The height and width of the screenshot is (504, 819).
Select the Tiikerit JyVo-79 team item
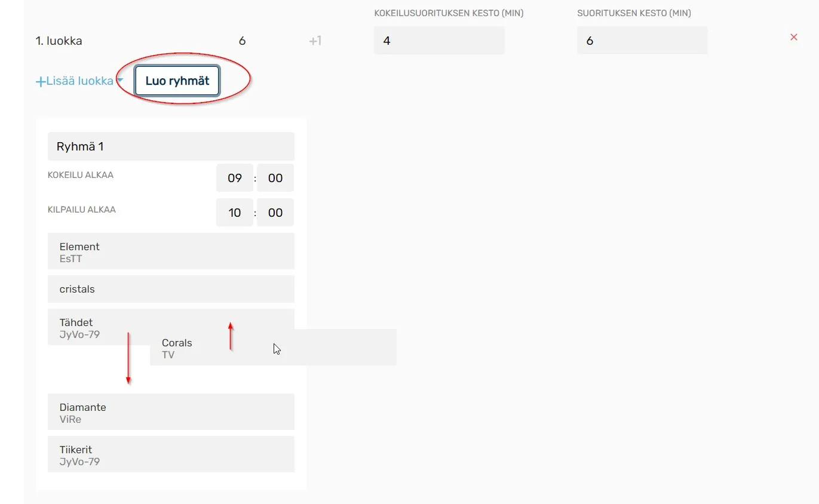click(x=171, y=454)
